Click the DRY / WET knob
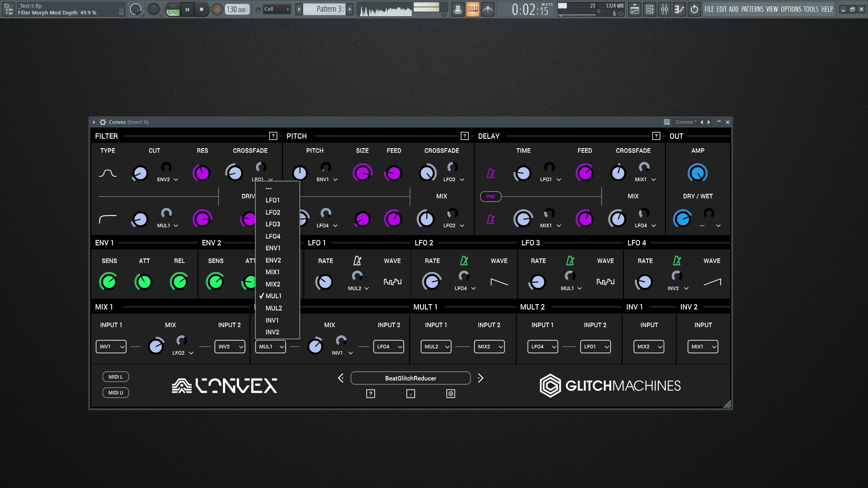The width and height of the screenshot is (868, 488). tap(682, 219)
